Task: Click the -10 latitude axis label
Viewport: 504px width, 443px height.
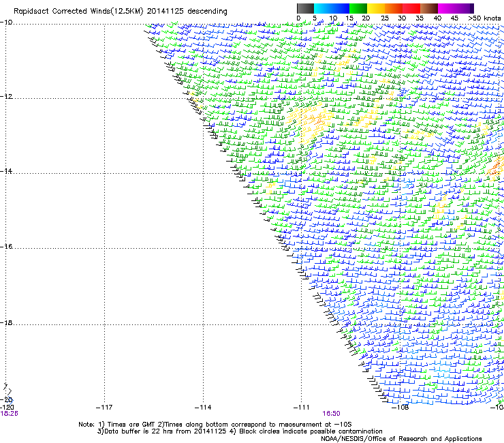Action: click(x=6, y=22)
